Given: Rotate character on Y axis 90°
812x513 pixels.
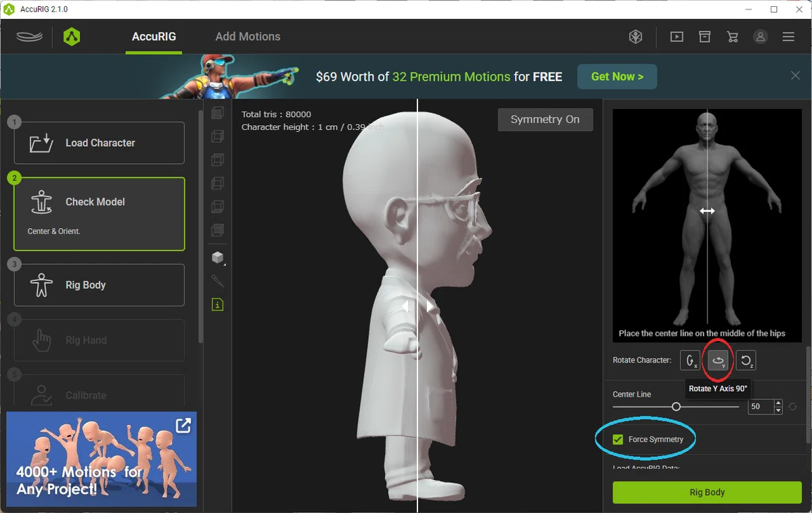Looking at the screenshot, I should coord(718,361).
